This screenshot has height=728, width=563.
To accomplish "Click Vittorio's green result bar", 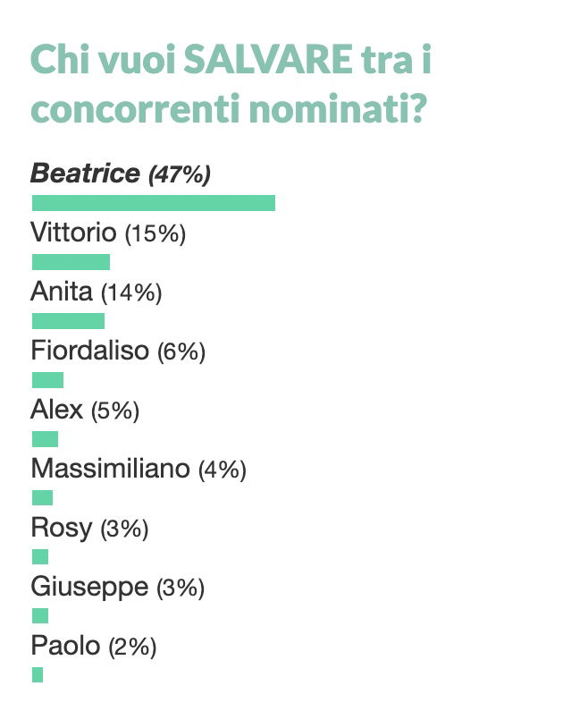I will tap(71, 262).
